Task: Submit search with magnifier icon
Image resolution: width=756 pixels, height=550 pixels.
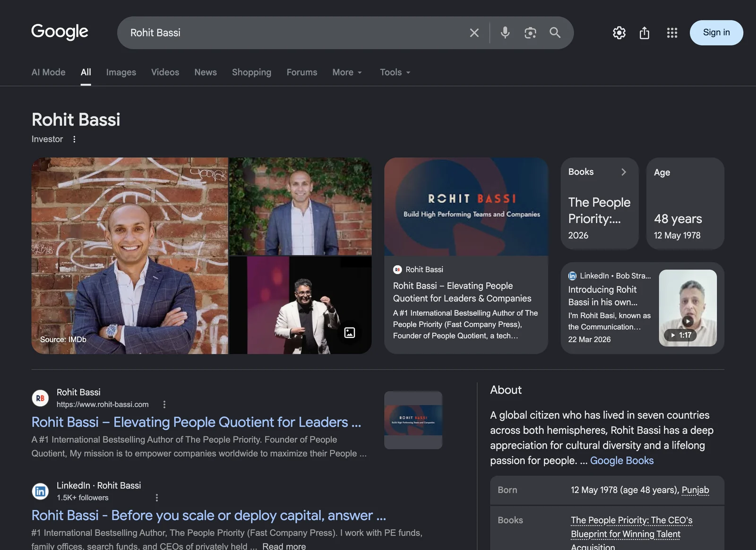Action: pos(555,33)
